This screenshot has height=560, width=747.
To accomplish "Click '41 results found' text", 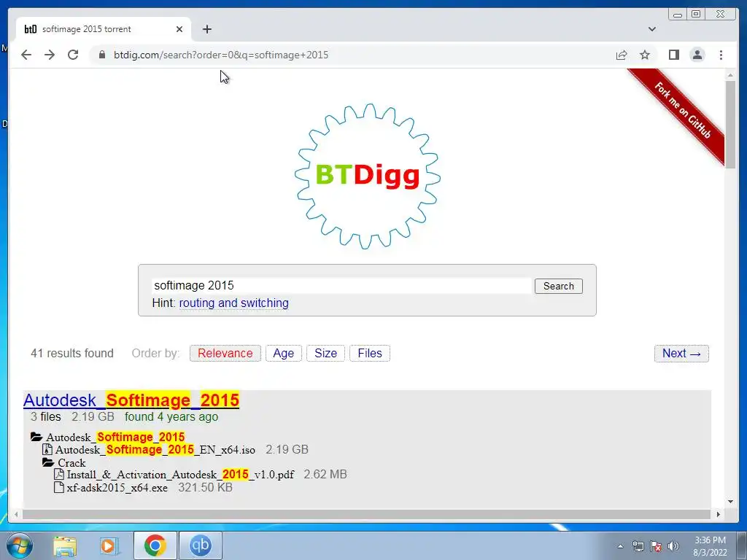I will pyautogui.click(x=72, y=354).
